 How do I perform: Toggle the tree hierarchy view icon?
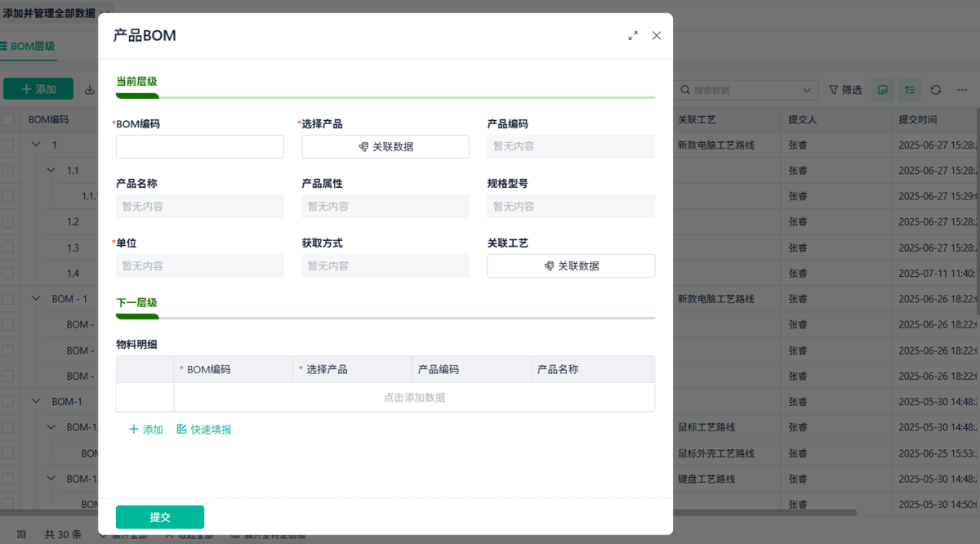909,90
